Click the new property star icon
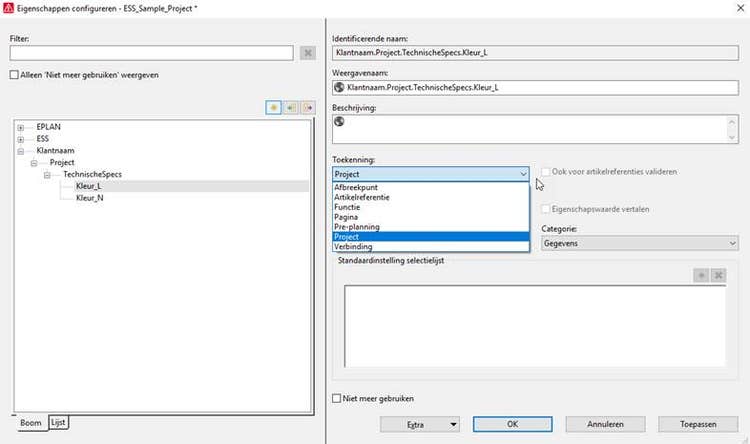This screenshot has height=444, width=750. 273,108
